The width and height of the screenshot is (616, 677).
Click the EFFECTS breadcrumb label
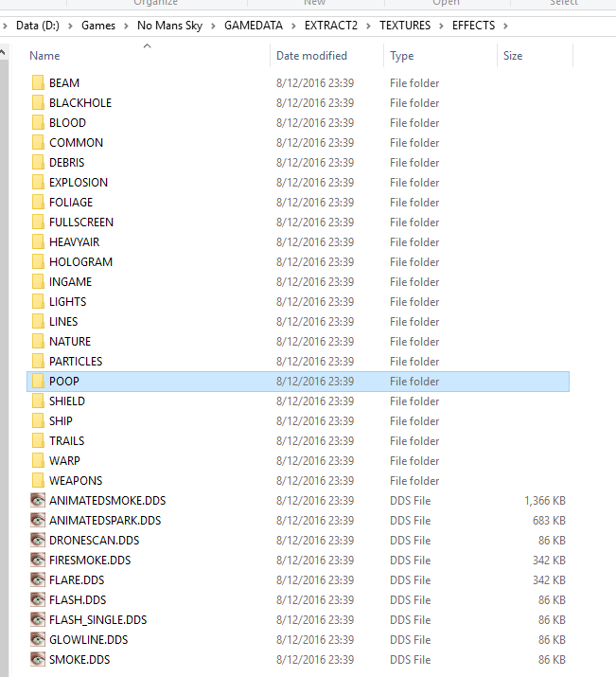coord(474,26)
